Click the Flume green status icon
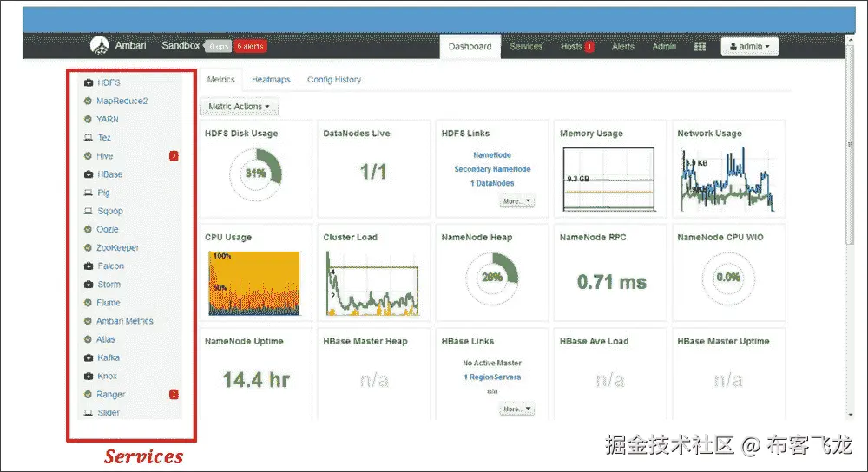The width and height of the screenshot is (868, 472). click(88, 303)
